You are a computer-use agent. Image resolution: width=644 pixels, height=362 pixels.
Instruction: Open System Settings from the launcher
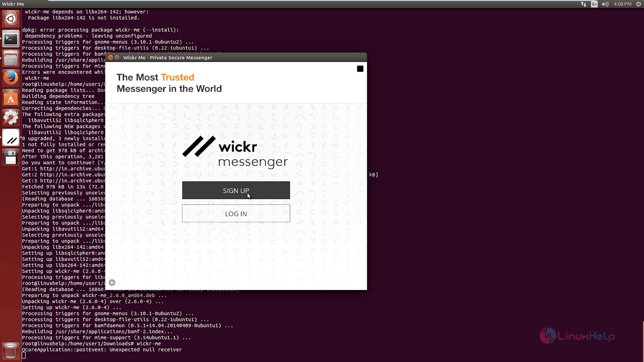(x=11, y=118)
